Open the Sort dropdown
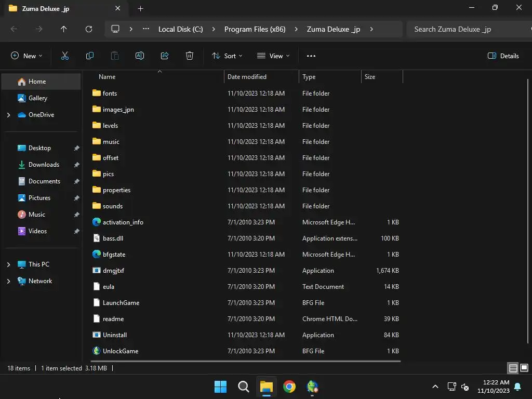The image size is (532, 399). click(227, 56)
